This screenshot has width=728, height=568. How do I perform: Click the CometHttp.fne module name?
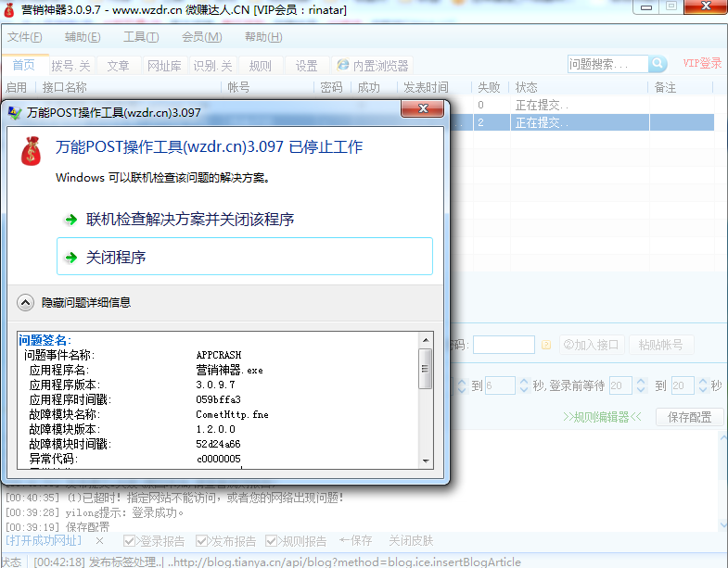coord(232,414)
